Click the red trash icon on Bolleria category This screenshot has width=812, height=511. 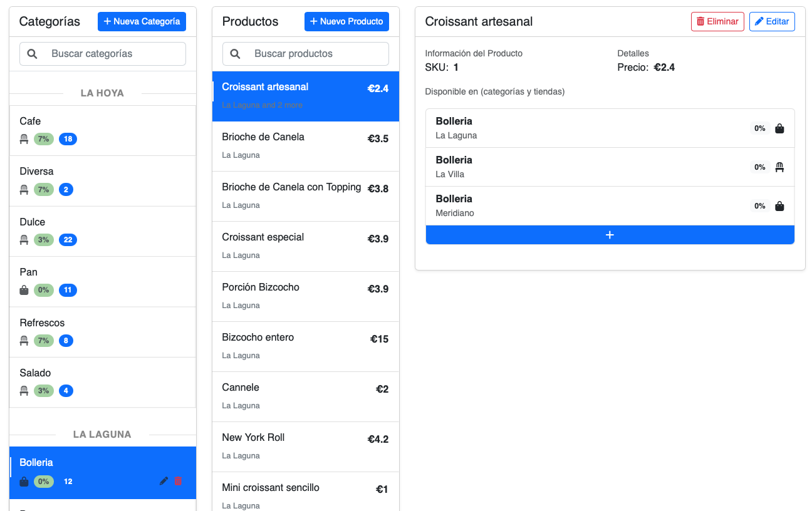(x=178, y=481)
